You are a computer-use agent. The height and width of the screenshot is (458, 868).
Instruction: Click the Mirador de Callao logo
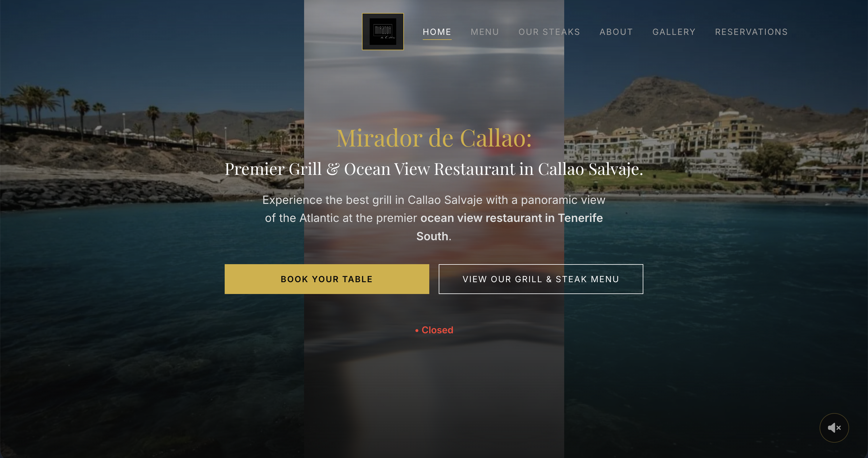(x=383, y=32)
